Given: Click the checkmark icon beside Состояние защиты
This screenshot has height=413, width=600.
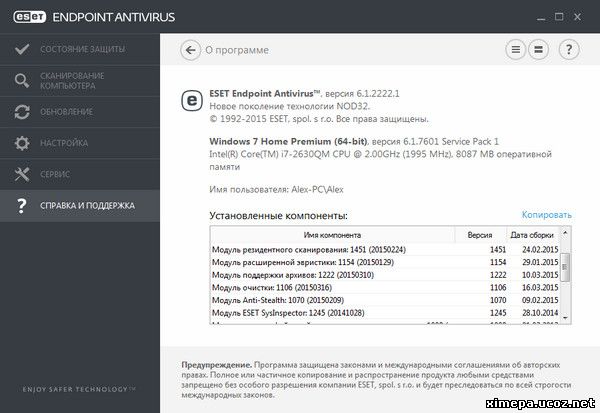Looking at the screenshot, I should click(x=22, y=50).
